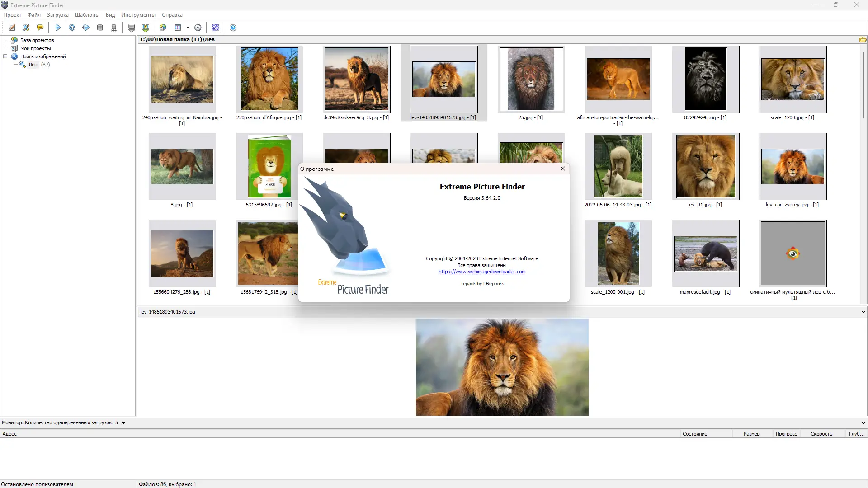Click the start download play icon
The image size is (868, 488).
click(58, 28)
